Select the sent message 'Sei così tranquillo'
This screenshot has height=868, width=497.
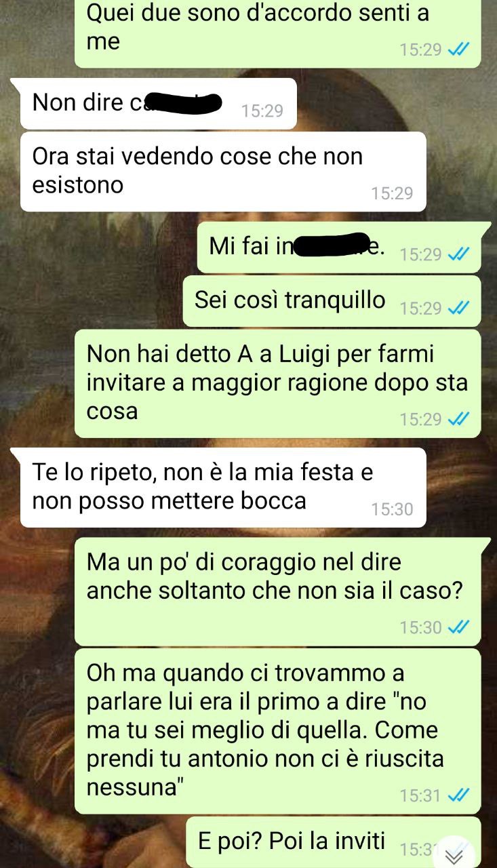click(332, 301)
